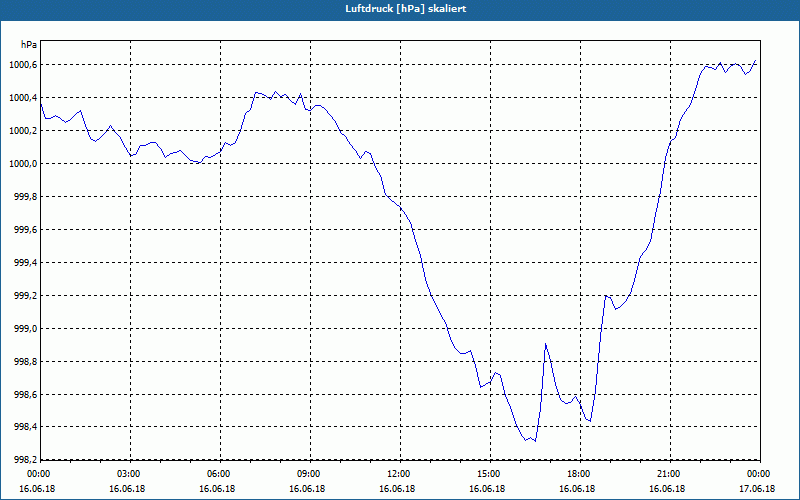Select the y-axis value "998,2"

(x=27, y=459)
